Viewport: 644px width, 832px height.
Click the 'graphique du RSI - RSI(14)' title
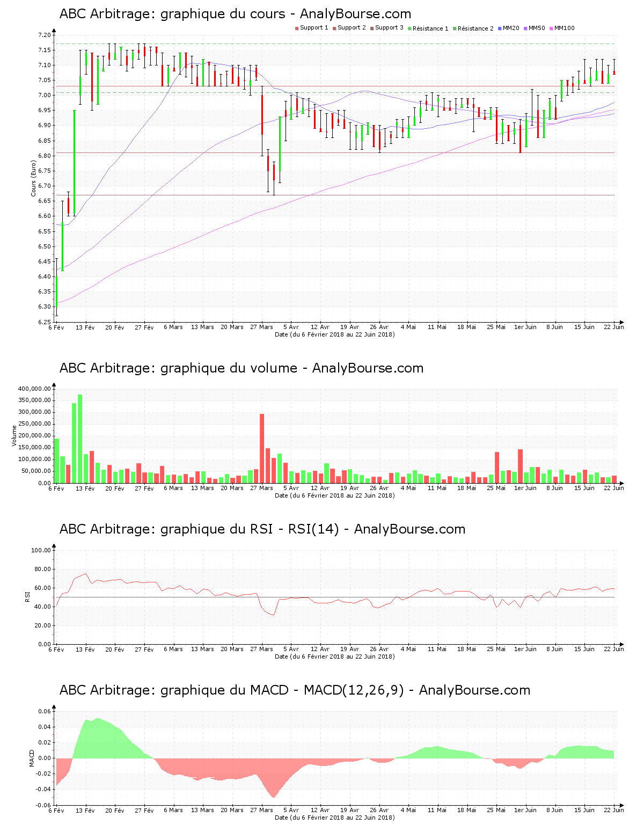pos(262,529)
